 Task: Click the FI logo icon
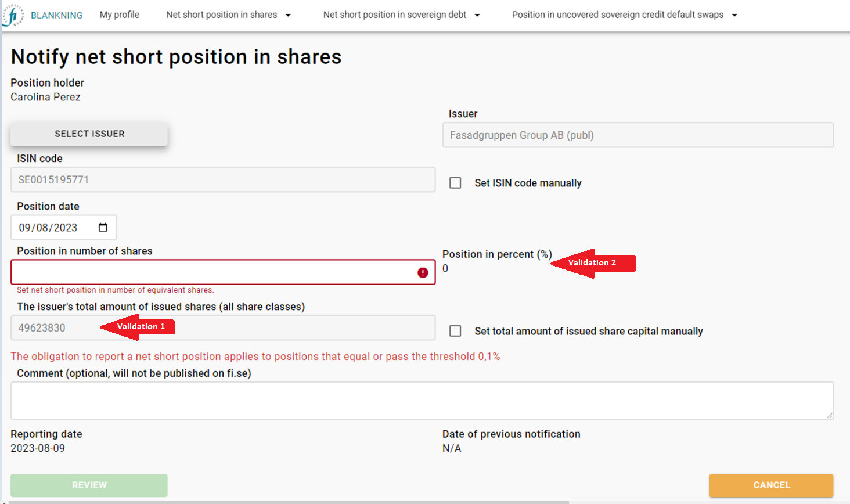point(12,15)
